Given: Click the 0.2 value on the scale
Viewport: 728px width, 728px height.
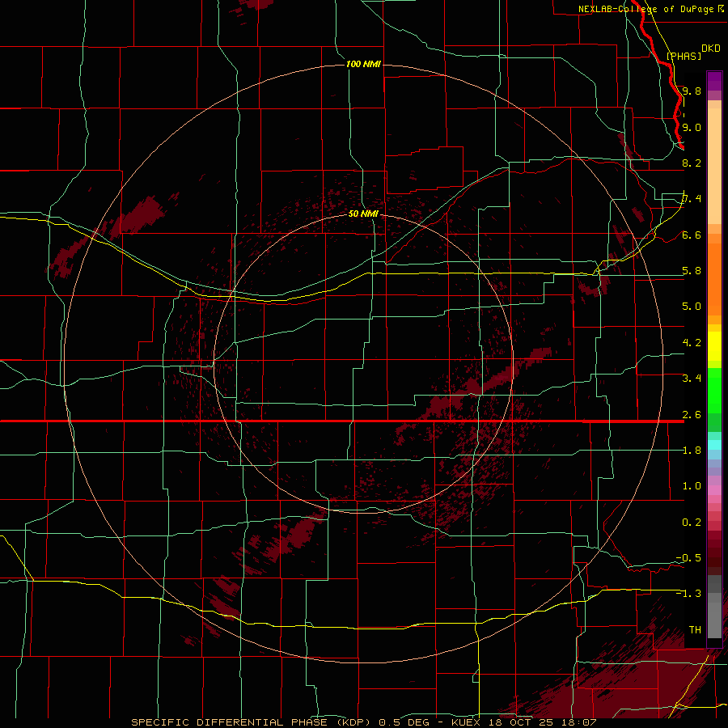Looking at the screenshot, I should coord(692,523).
